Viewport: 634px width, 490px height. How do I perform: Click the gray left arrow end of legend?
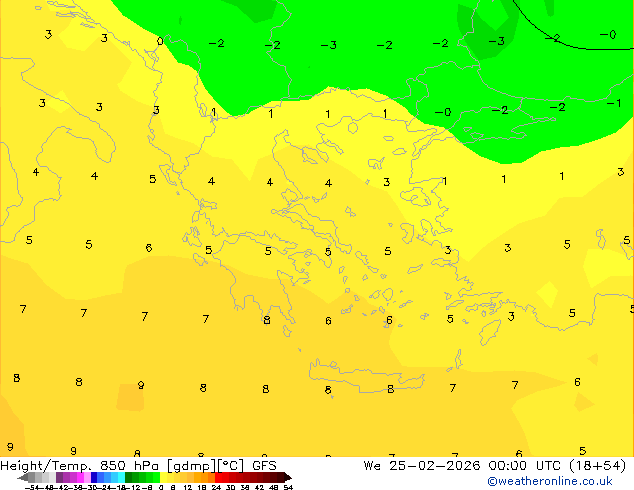coord(23,478)
